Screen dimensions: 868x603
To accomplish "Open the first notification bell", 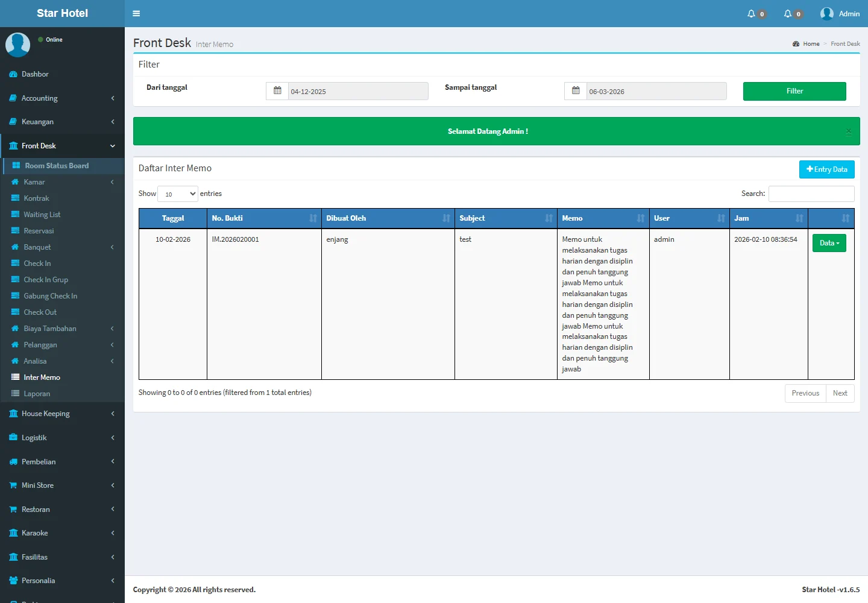I will 752,13.
